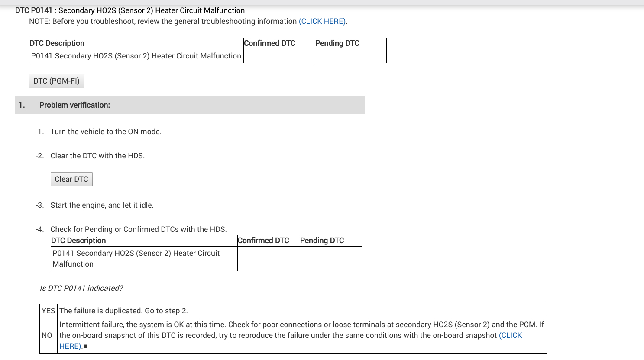Click the 'Intermittent failure' explanation text
The width and height of the screenshot is (644, 360).
(302, 335)
